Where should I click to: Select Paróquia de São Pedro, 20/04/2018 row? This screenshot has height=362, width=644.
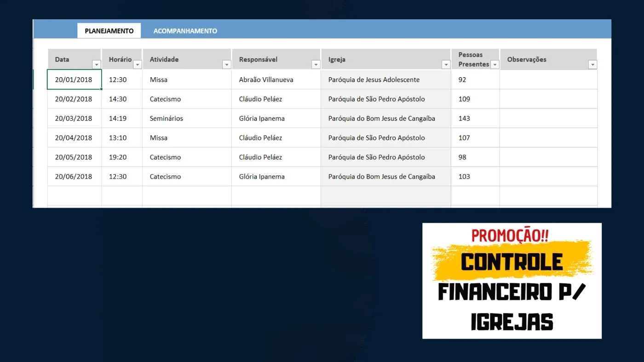[386, 138]
